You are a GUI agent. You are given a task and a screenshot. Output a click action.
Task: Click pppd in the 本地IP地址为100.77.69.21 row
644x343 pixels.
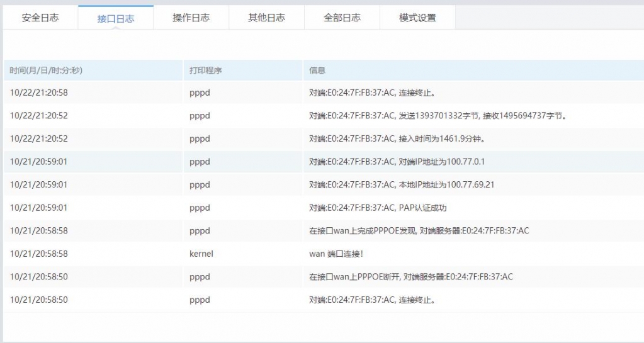200,185
